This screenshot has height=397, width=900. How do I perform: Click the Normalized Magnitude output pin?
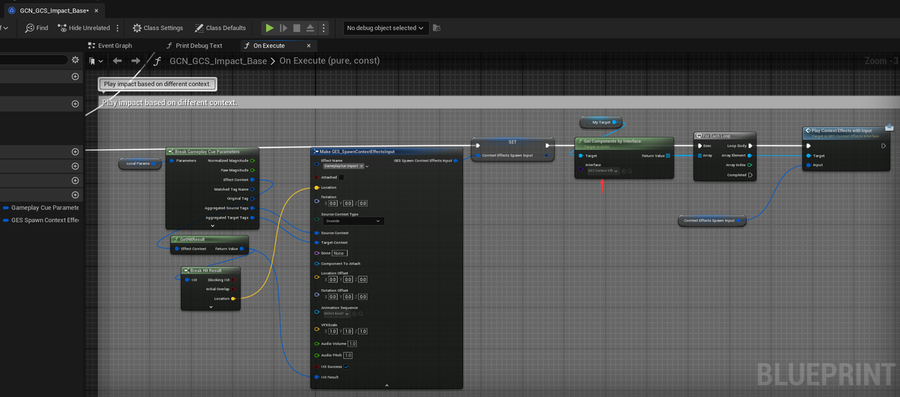(253, 161)
